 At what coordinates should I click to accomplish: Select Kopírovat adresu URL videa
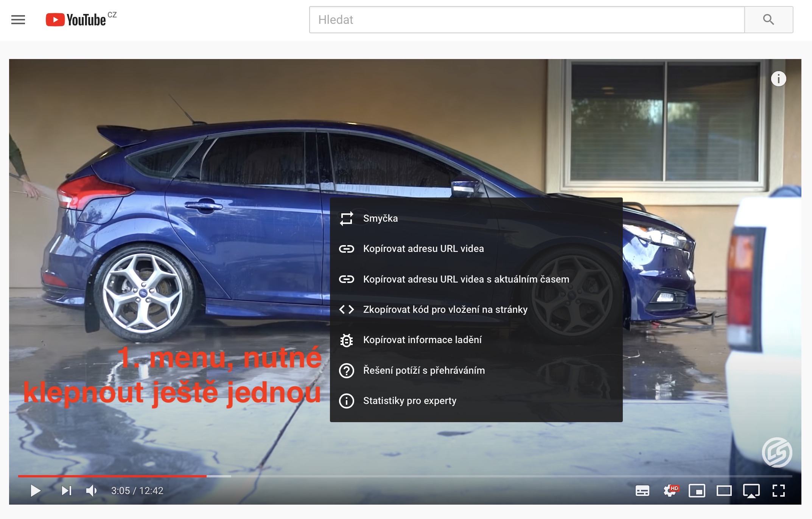point(423,249)
